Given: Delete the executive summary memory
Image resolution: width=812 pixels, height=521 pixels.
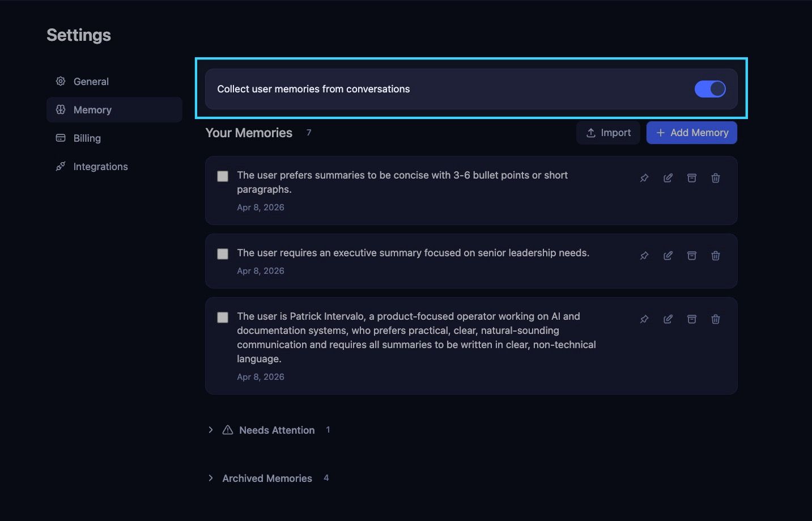Looking at the screenshot, I should 716,256.
